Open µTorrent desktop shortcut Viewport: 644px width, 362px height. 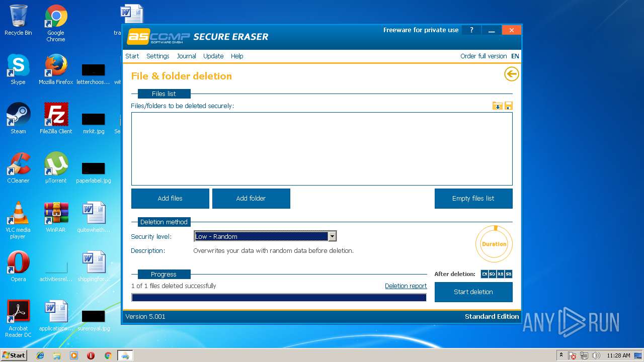pos(56,168)
